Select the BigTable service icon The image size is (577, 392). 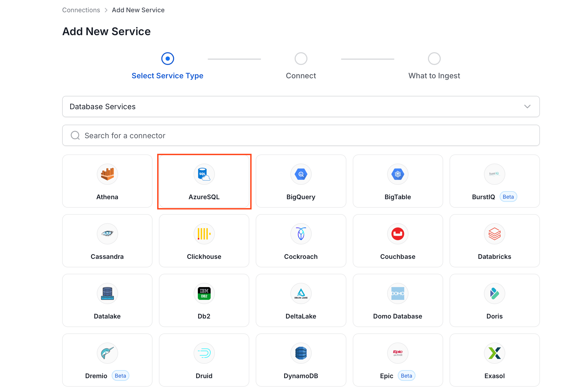coord(398,174)
